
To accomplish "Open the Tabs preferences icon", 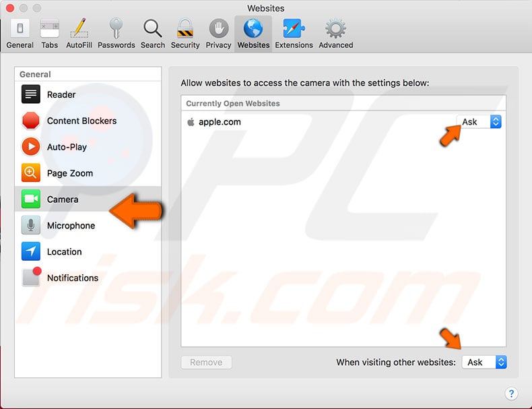I will [50, 28].
